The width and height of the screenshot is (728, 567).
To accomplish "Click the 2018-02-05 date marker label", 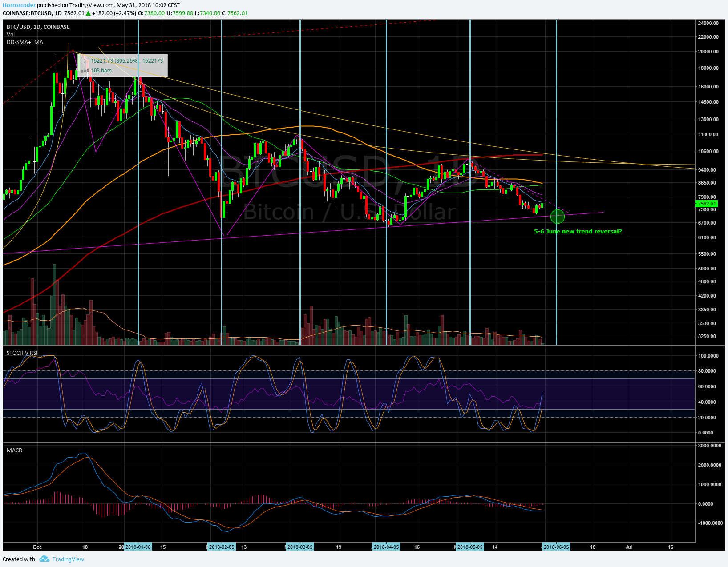I will point(222,547).
